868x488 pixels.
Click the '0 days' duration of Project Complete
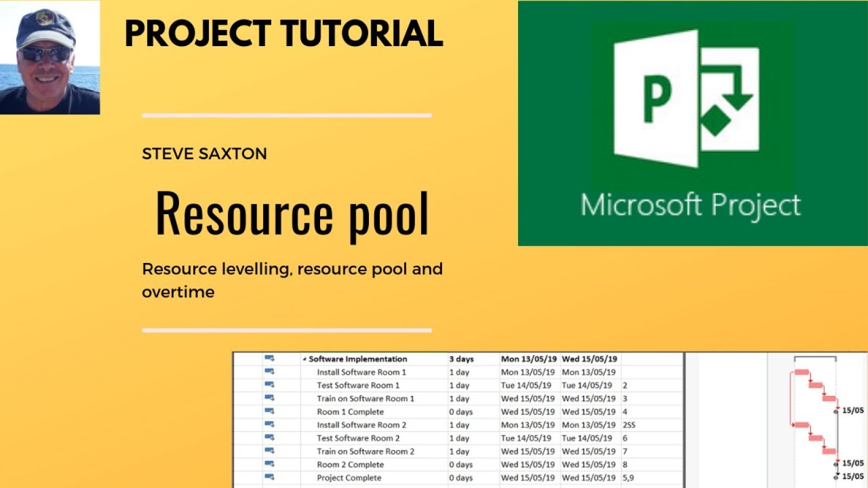tap(461, 478)
